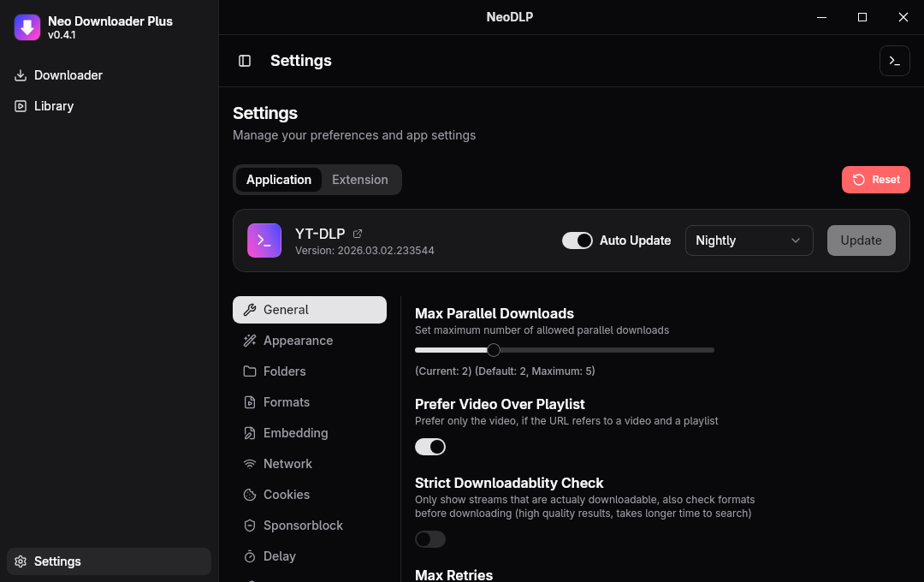Open the Nightly update channel dropdown

(749, 241)
